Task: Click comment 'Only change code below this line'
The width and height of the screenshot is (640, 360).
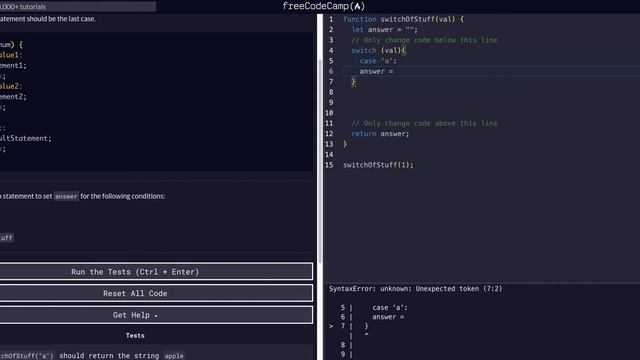Action: 424,40
